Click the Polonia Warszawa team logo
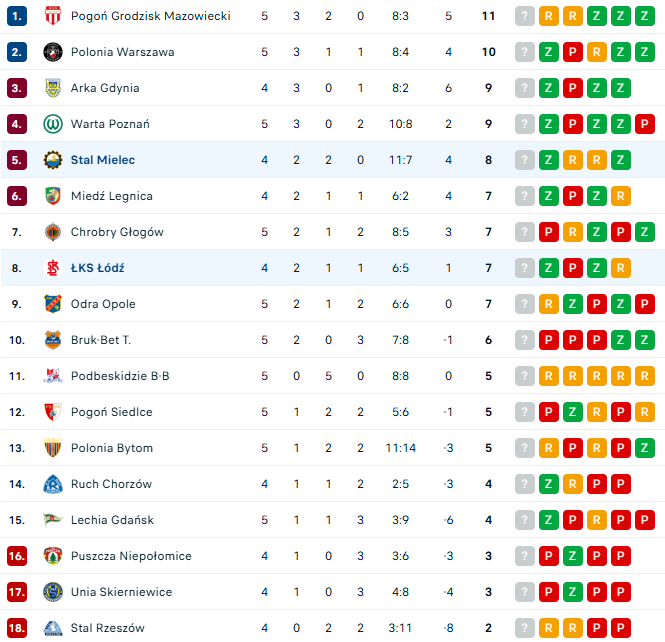This screenshot has height=642, width=665. 53,52
